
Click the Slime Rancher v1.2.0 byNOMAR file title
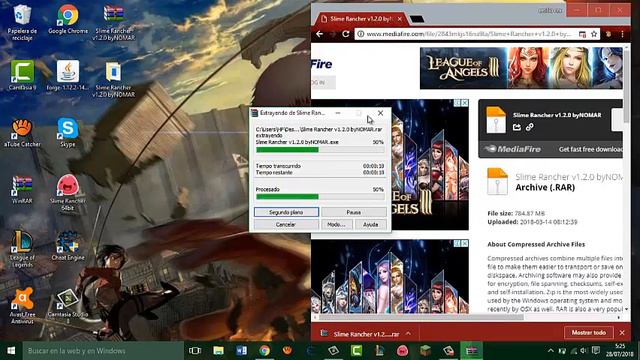(557, 115)
